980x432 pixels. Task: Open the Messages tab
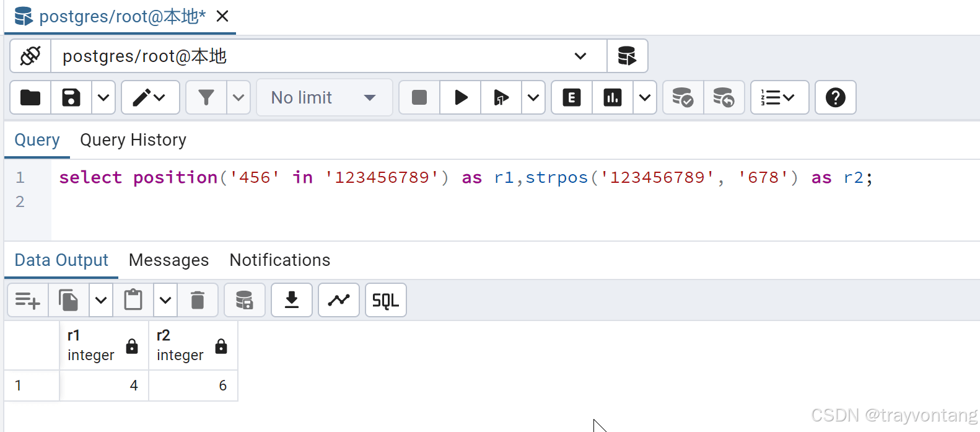tap(168, 260)
